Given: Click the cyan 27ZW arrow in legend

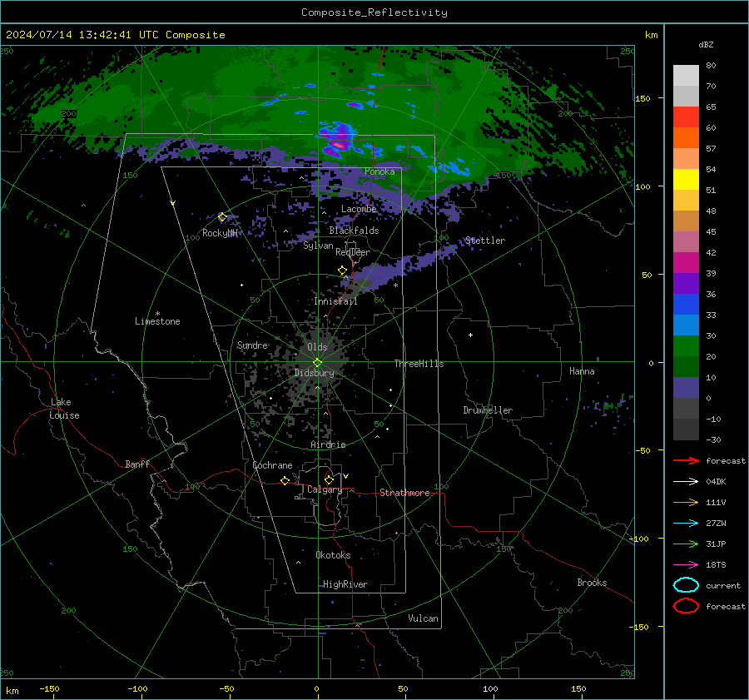Looking at the screenshot, I should [x=686, y=524].
